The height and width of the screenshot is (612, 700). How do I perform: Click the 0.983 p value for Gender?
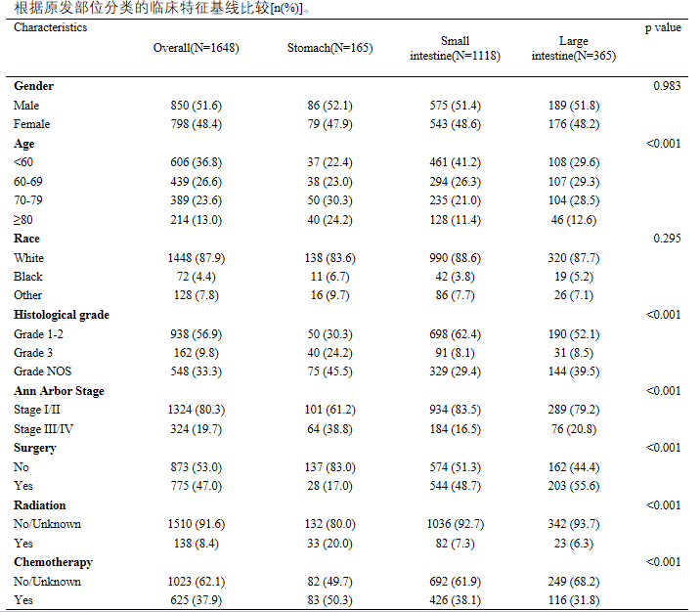(667, 86)
